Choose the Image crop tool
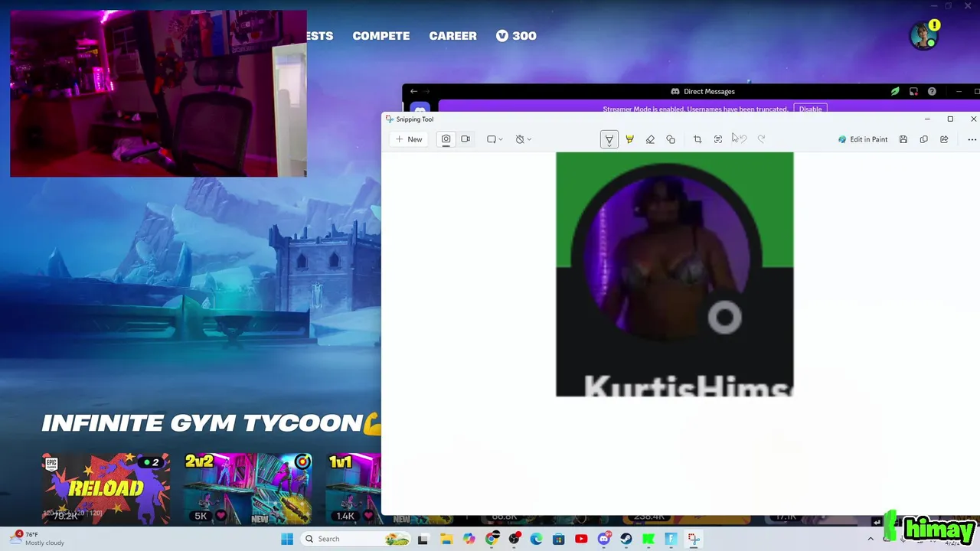The image size is (980, 551). point(697,139)
